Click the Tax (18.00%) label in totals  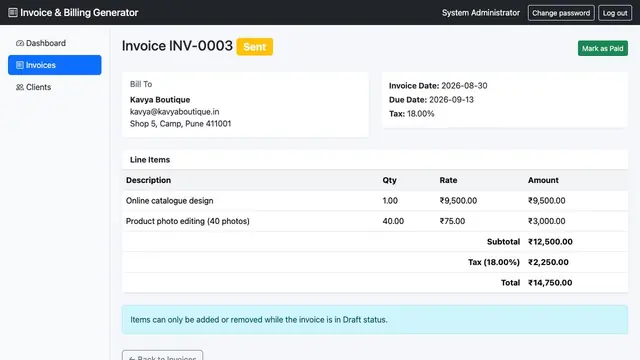coord(494,262)
